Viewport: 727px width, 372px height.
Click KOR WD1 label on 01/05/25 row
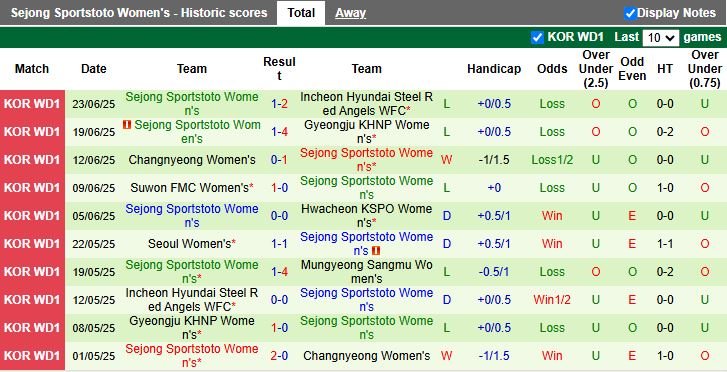click(x=32, y=356)
